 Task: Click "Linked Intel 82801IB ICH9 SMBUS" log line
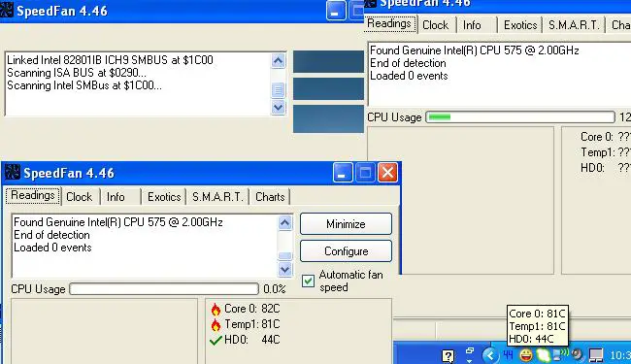pyautogui.click(x=110, y=60)
